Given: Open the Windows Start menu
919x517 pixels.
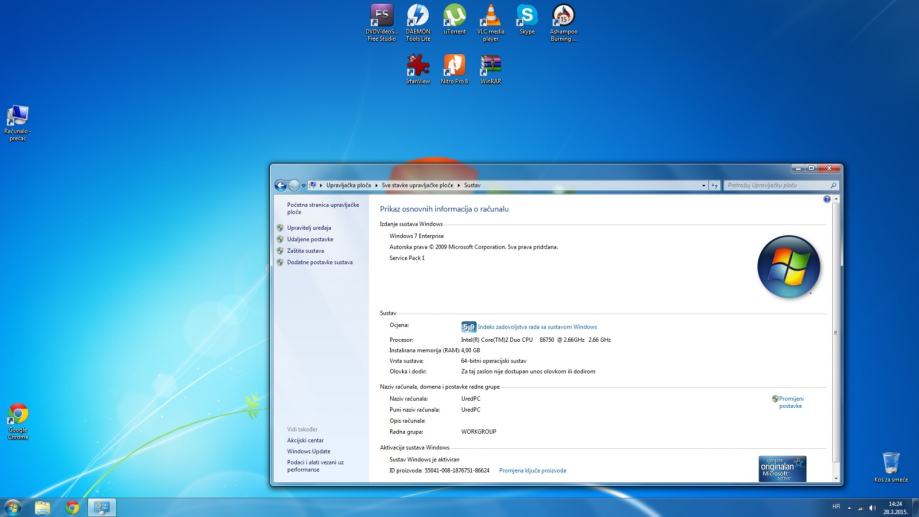Looking at the screenshot, I should [13, 507].
